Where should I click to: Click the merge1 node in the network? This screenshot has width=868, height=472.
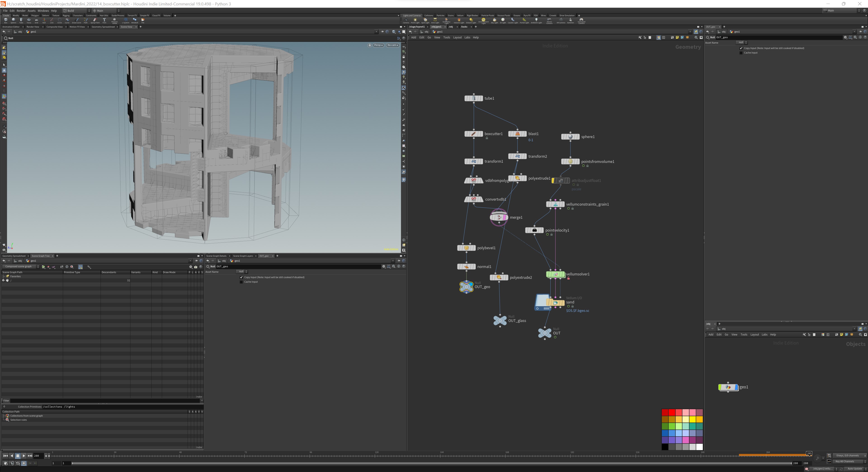point(499,217)
